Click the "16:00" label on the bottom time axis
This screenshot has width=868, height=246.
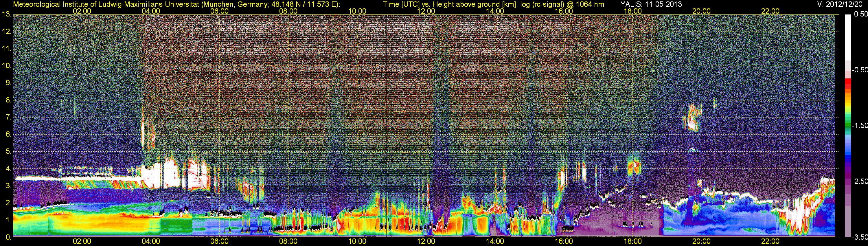tap(564, 241)
